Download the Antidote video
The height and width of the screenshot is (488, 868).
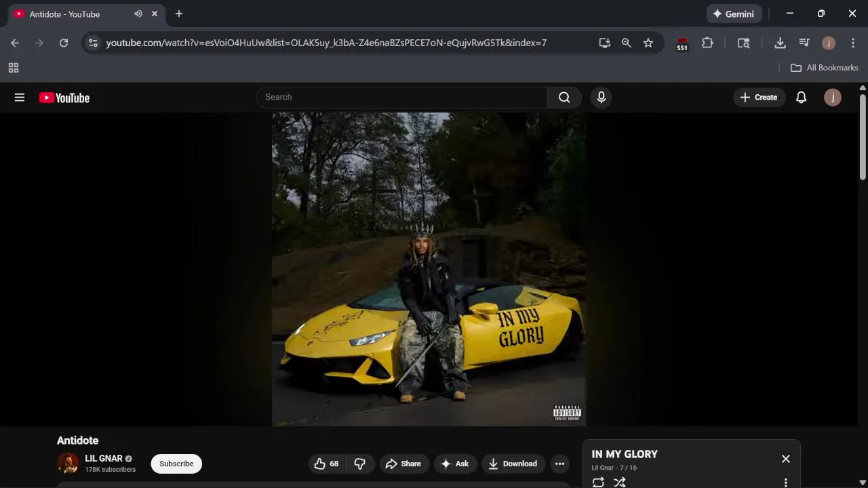513,464
